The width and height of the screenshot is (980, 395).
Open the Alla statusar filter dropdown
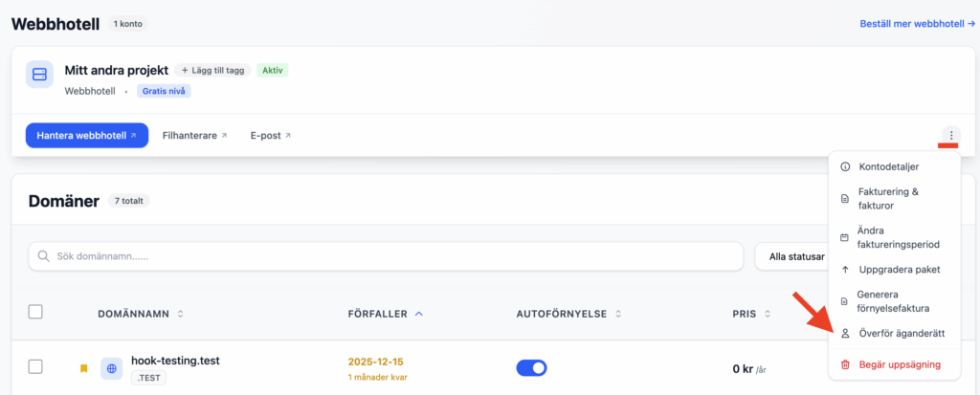790,256
